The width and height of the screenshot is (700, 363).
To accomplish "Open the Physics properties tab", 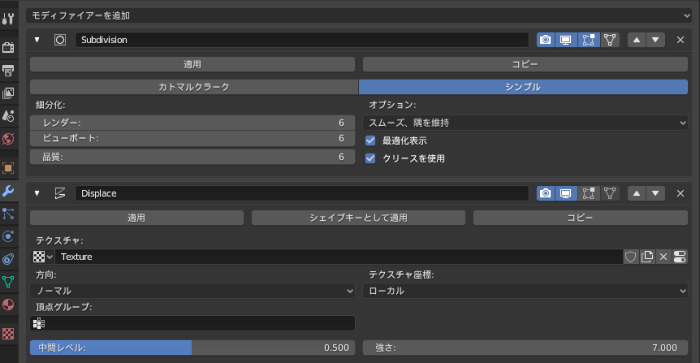I will [x=8, y=236].
